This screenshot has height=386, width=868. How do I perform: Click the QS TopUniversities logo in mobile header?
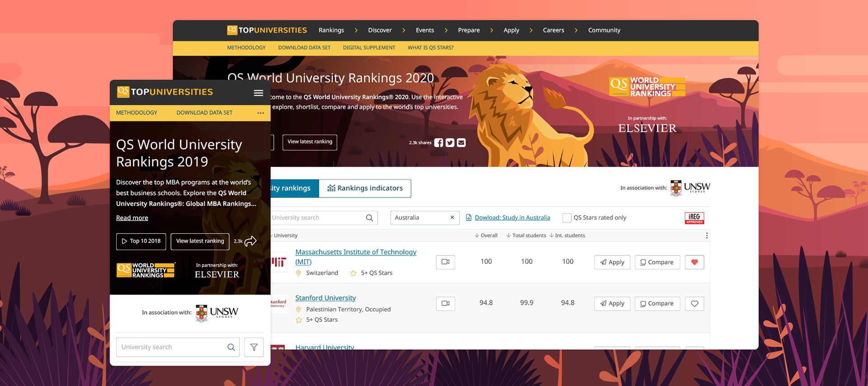pyautogui.click(x=165, y=92)
